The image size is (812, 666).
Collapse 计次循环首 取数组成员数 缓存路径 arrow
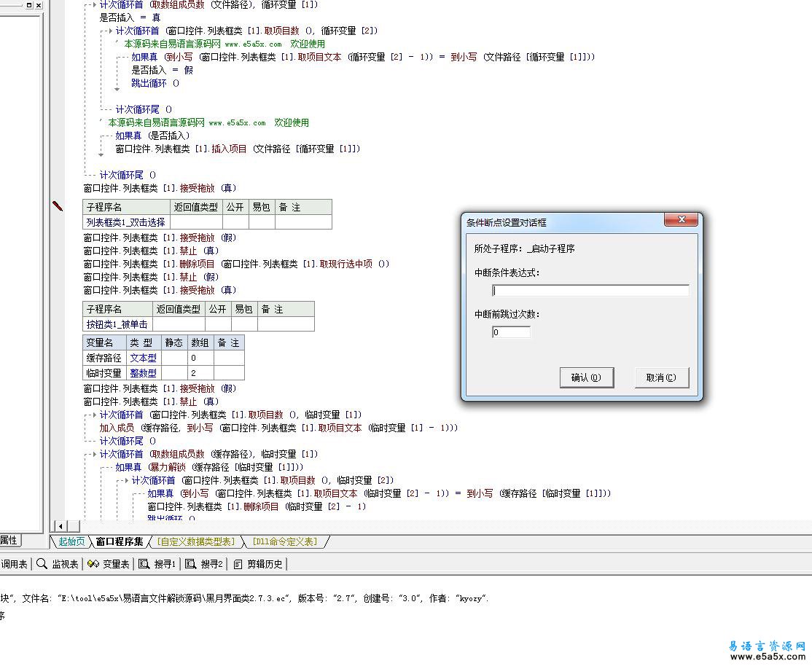(x=94, y=454)
